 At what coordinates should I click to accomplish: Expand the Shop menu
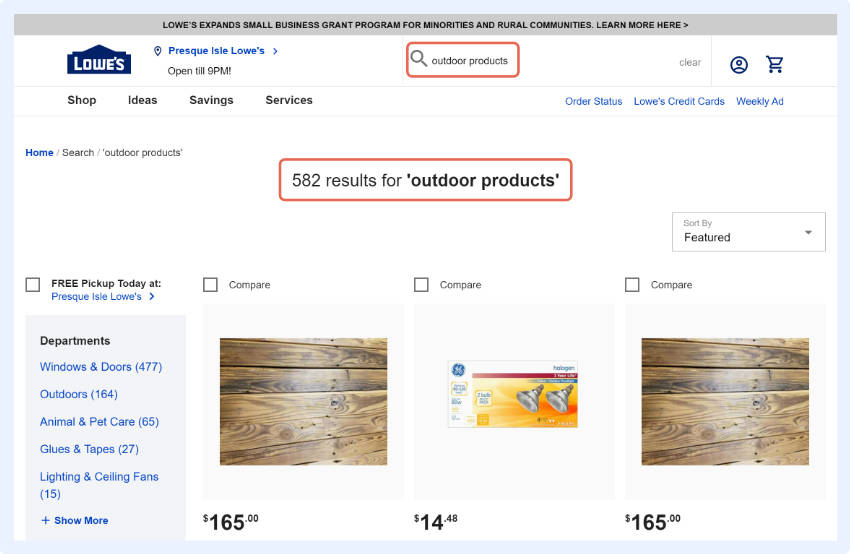82,100
